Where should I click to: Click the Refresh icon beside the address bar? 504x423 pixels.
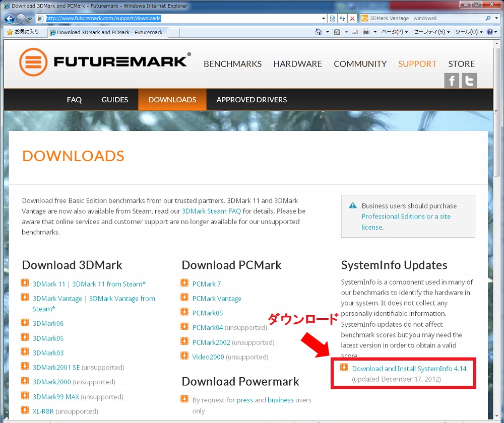pyautogui.click(x=342, y=19)
